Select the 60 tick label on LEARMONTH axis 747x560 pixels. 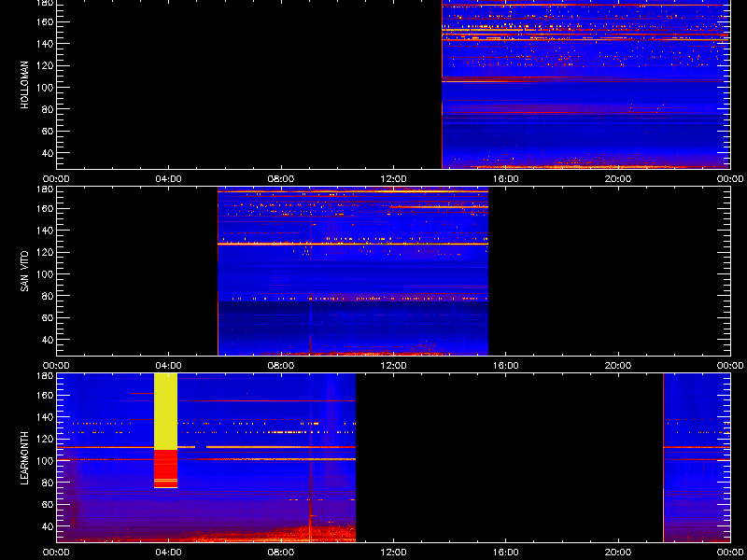(47, 505)
